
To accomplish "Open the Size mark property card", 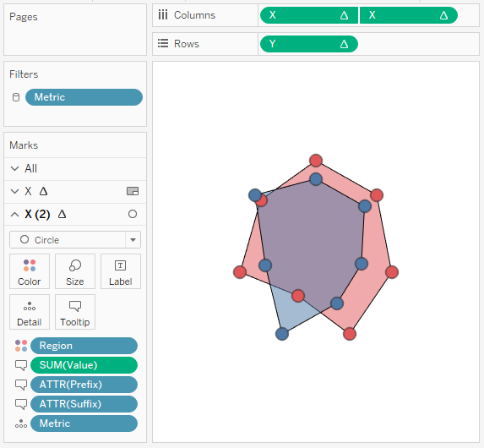I will pyautogui.click(x=75, y=271).
